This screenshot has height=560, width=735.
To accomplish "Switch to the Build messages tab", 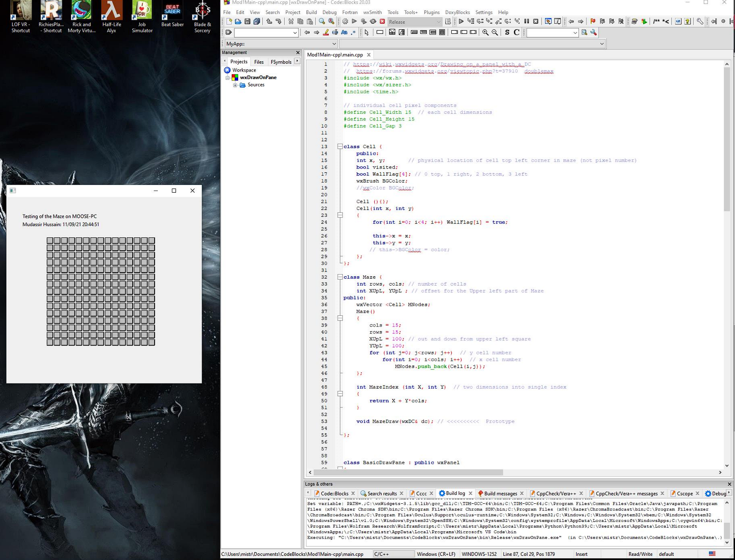I will (500, 494).
